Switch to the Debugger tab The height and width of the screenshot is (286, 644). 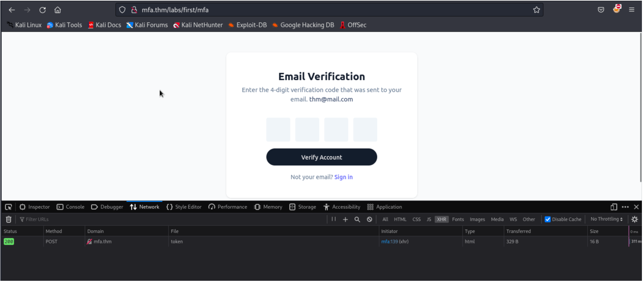[107, 207]
